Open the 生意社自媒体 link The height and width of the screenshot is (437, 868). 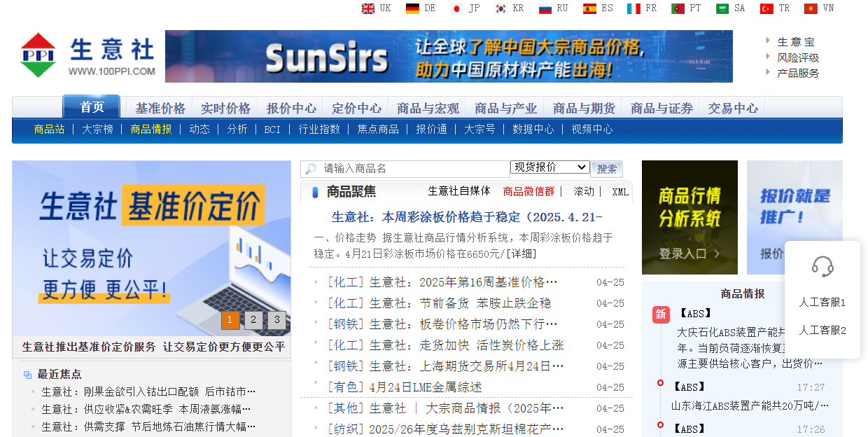(x=459, y=191)
